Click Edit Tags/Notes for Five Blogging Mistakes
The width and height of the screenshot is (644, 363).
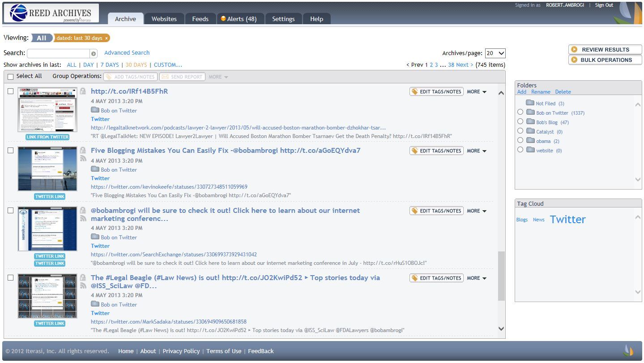tap(436, 151)
